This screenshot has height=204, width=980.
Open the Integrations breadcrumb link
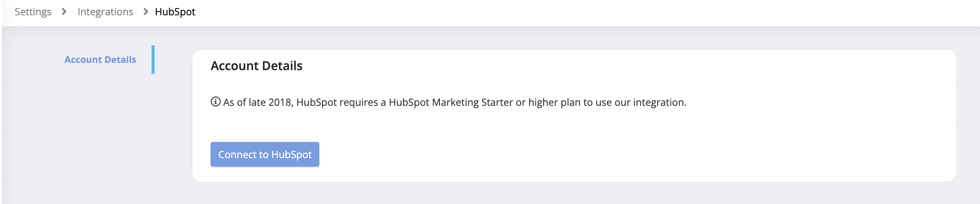[x=105, y=12]
